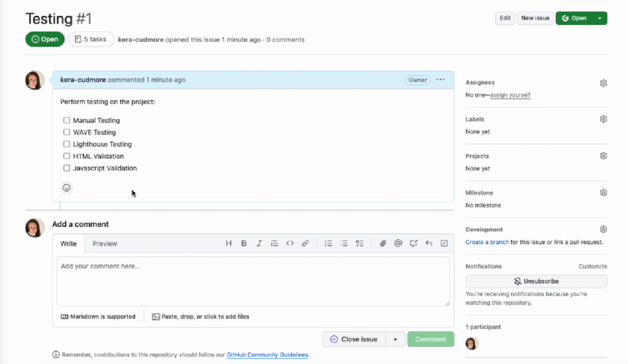Click the numbered list icon
628x364 pixels.
[x=328, y=243]
